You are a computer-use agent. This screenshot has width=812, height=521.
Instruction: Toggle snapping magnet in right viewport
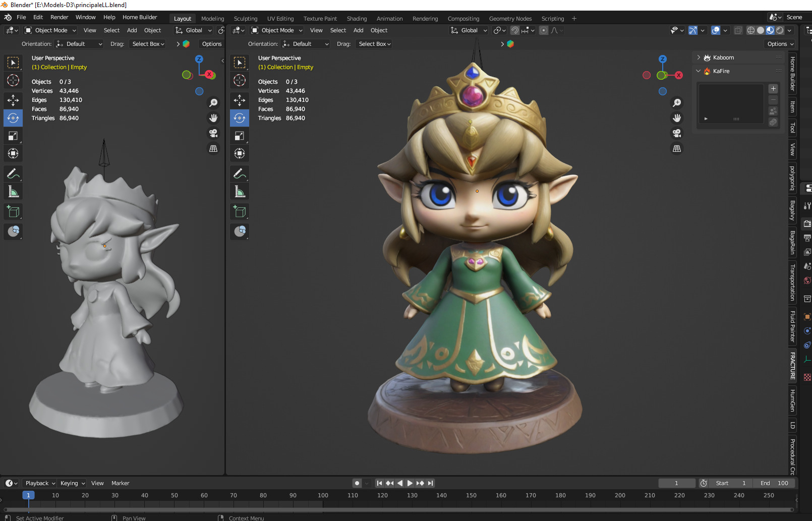pyautogui.click(x=514, y=30)
